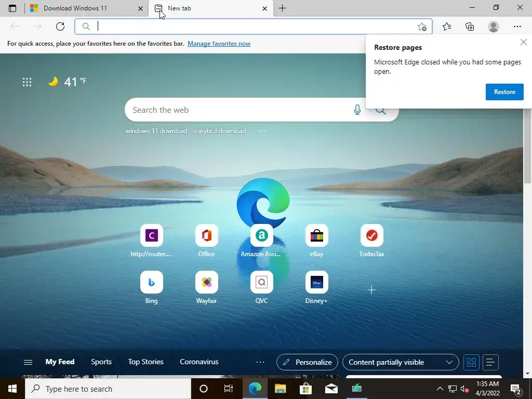Viewport: 532px width, 399px height.
Task: Click the Type here to search box
Action: (108, 389)
